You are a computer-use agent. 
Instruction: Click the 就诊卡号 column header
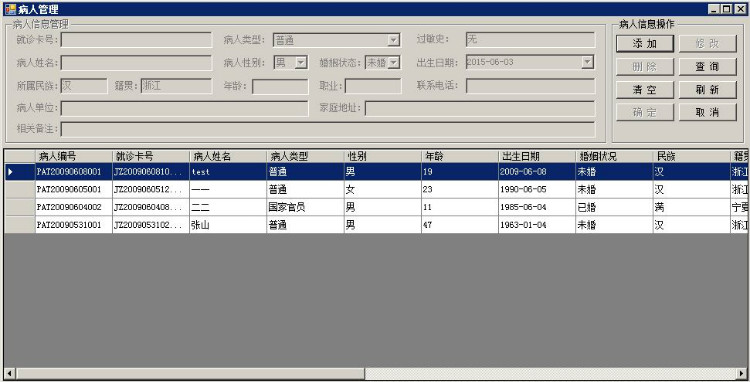[x=151, y=156]
